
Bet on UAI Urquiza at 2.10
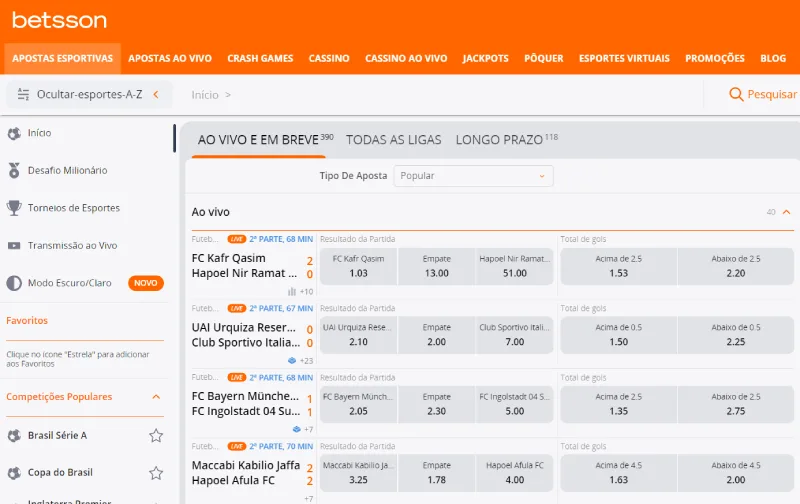(x=358, y=335)
